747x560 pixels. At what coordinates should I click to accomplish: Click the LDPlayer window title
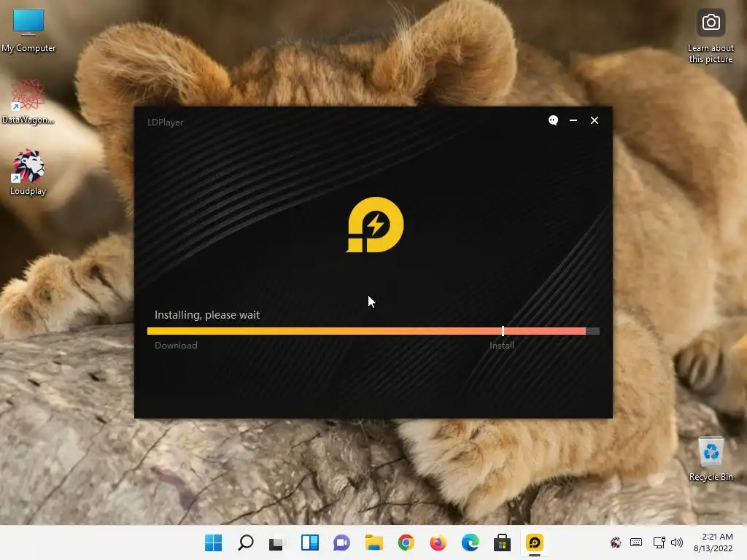pos(166,122)
